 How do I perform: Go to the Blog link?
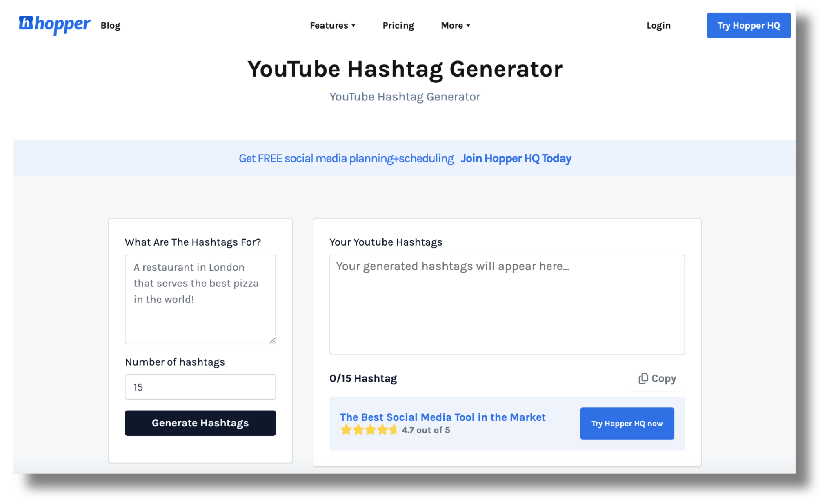point(110,25)
